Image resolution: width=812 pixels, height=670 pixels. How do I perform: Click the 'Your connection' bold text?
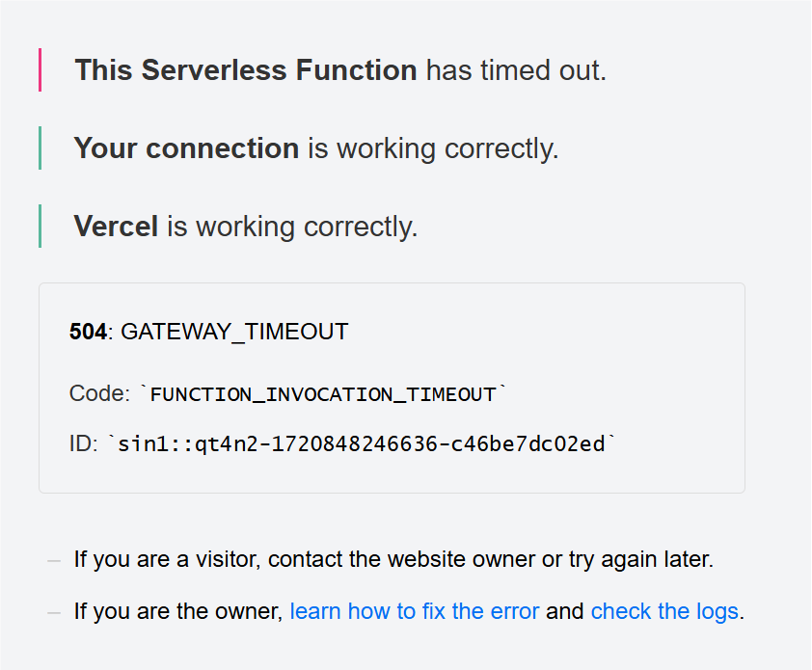click(186, 148)
